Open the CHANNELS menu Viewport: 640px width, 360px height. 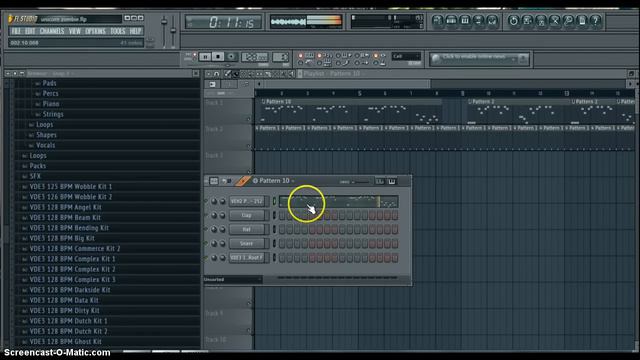52,31
